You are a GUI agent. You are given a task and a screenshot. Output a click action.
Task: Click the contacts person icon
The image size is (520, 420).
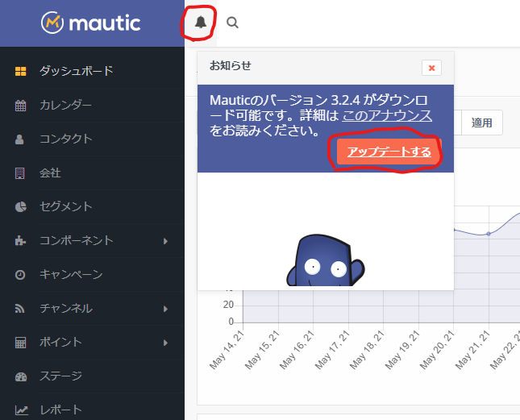[x=21, y=139]
